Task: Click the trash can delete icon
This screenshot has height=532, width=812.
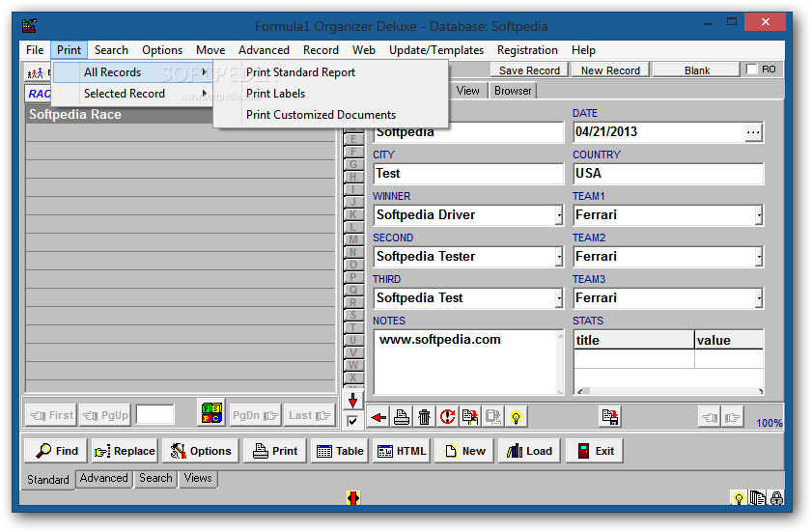Action: [x=424, y=417]
